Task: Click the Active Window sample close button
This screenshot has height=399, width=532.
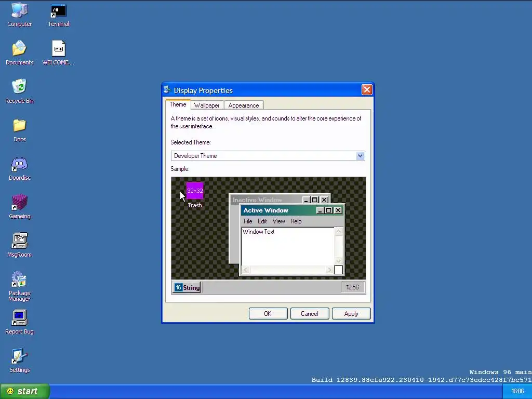Action: point(338,210)
